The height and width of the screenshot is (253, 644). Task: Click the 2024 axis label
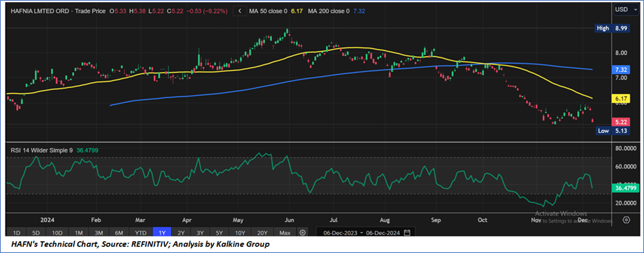[x=48, y=220]
